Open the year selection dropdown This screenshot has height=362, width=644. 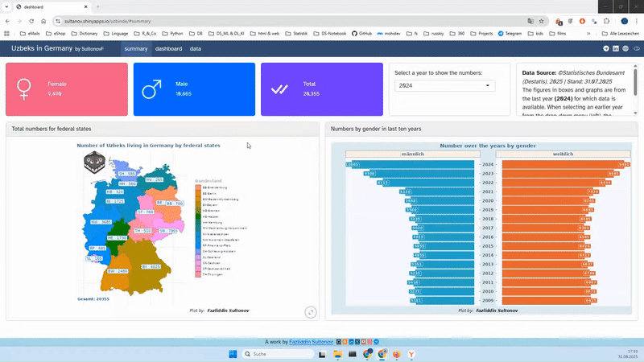click(x=444, y=85)
